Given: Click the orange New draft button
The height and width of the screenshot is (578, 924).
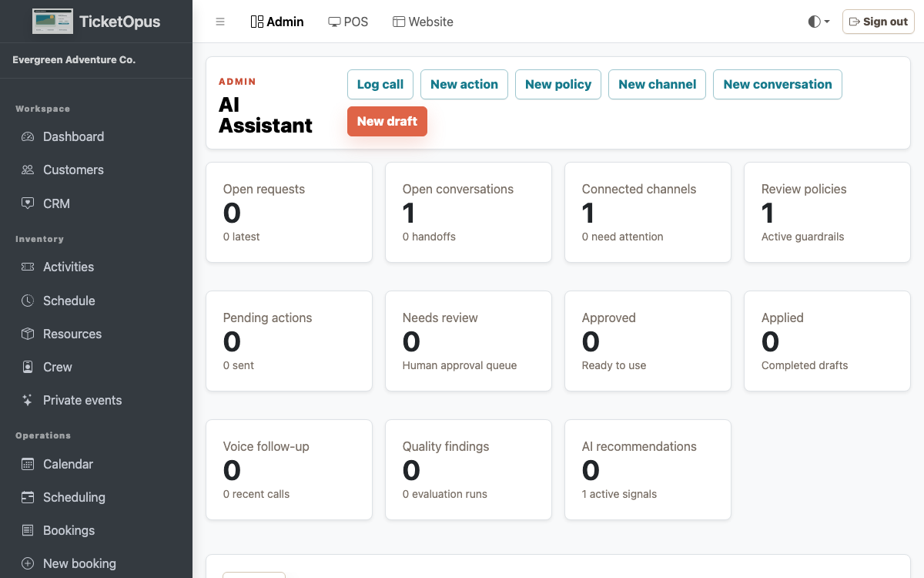Looking at the screenshot, I should click(x=387, y=122).
